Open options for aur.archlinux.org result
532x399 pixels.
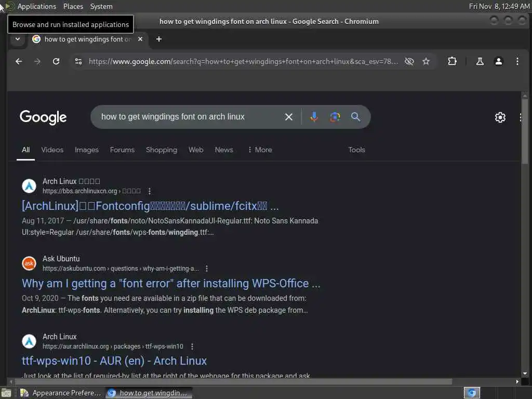(x=192, y=347)
